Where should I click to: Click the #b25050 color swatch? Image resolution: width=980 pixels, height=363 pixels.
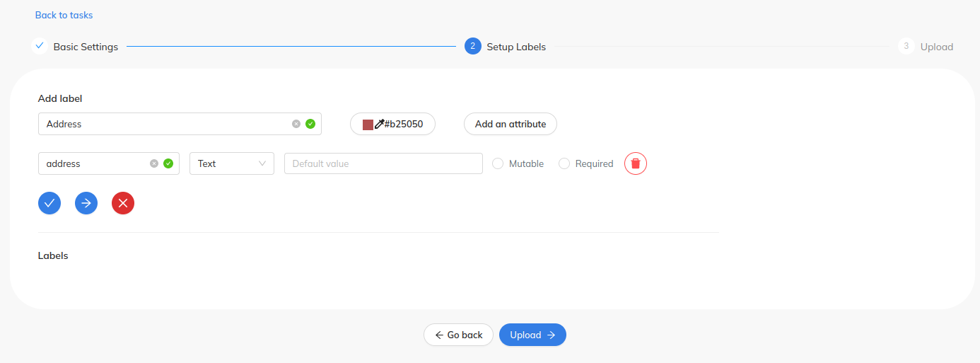point(368,125)
